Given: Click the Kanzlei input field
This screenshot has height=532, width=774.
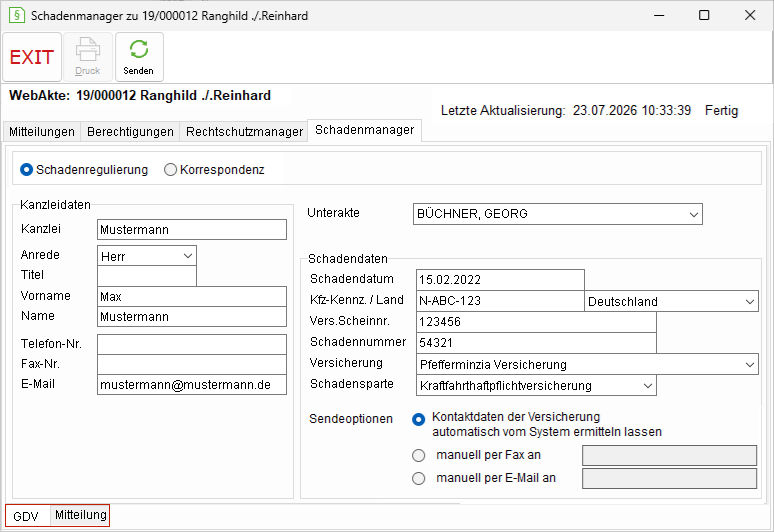Looking at the screenshot, I should [x=192, y=229].
